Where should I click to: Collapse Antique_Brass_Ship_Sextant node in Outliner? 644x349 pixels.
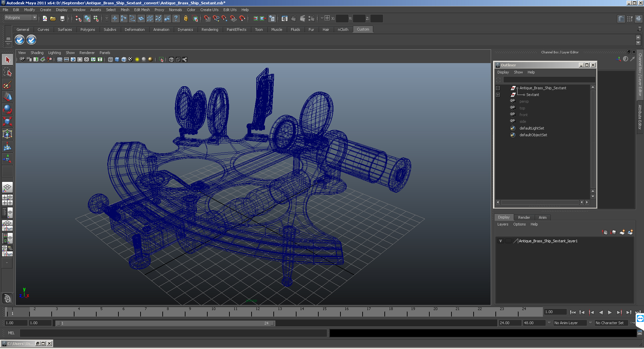coord(498,88)
